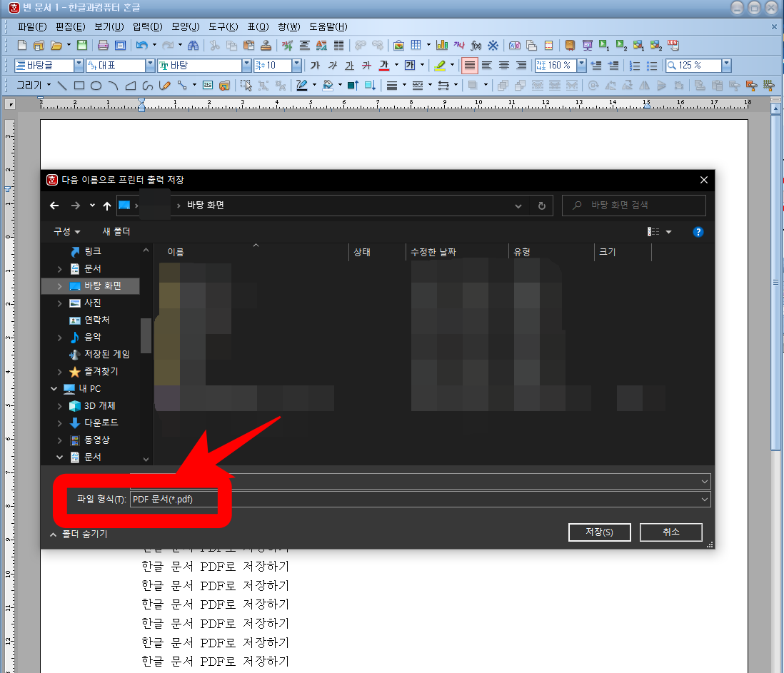Click the numbered list icon
The width and height of the screenshot is (784, 673).
pyautogui.click(x=635, y=66)
